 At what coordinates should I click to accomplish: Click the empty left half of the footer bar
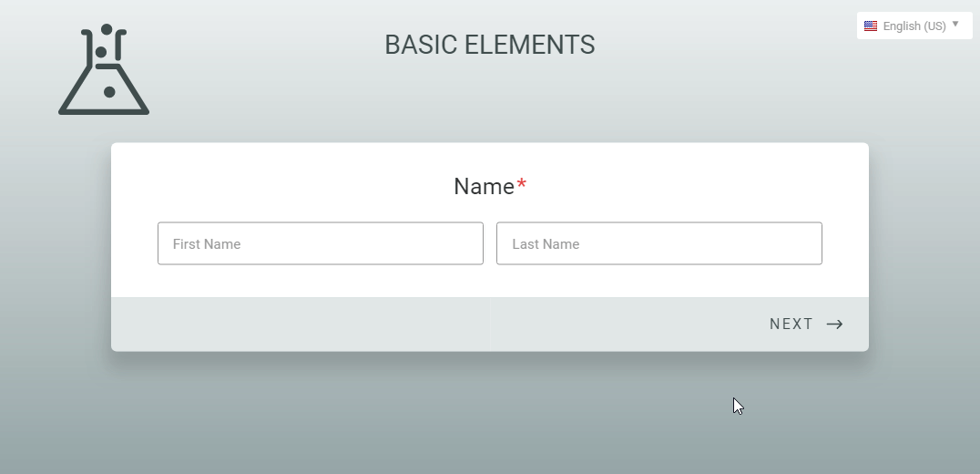(x=301, y=325)
